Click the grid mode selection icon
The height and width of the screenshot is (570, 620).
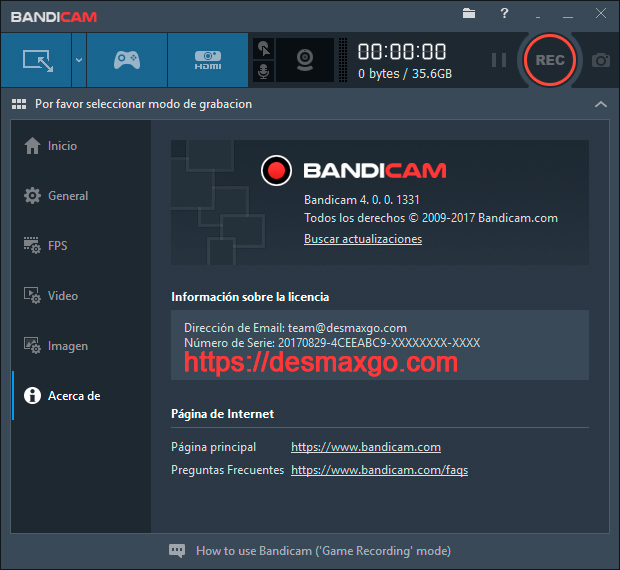click(19, 104)
